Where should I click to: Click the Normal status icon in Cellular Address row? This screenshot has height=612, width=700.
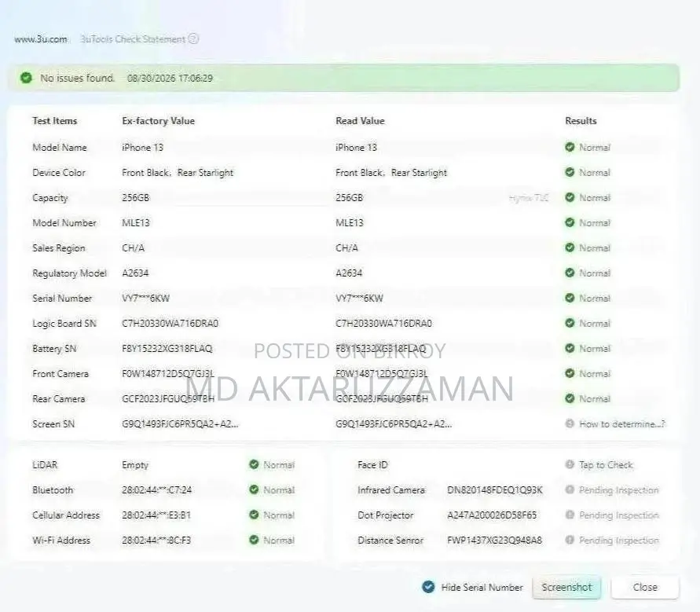tap(254, 515)
